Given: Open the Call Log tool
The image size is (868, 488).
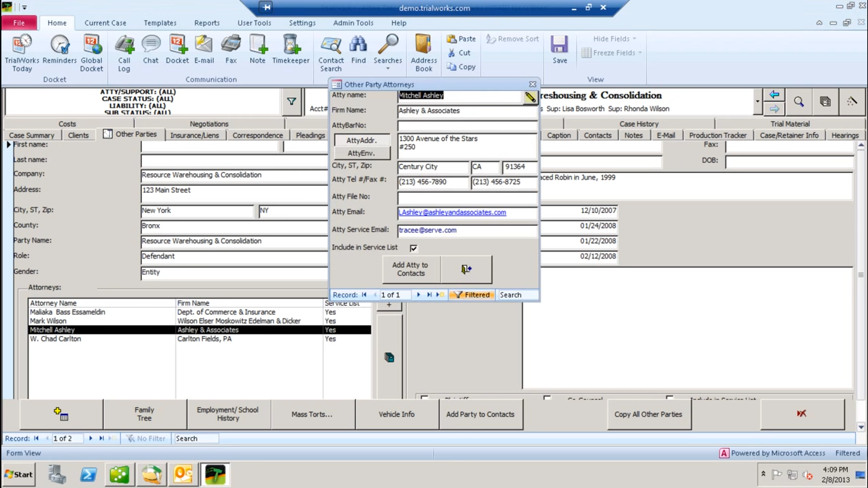Looking at the screenshot, I should click(x=124, y=54).
